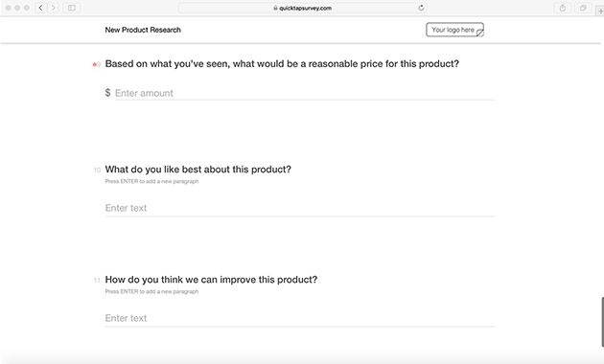Screen dimensions: 604x364
Task: Go back with the Safari back arrow
Action: [40, 8]
